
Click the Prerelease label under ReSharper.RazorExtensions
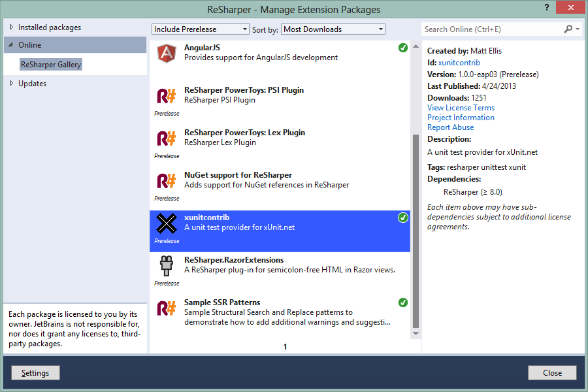click(x=167, y=283)
